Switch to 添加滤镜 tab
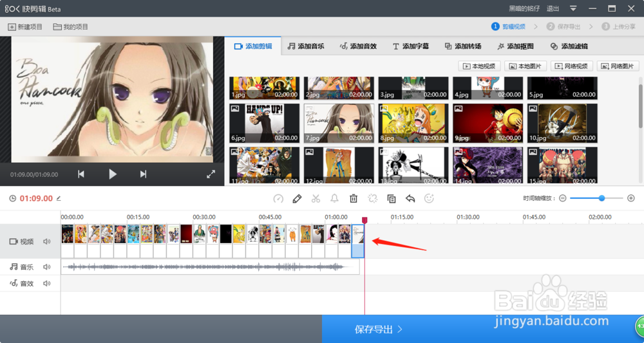Screen dimensions: 644x343 point(569,46)
